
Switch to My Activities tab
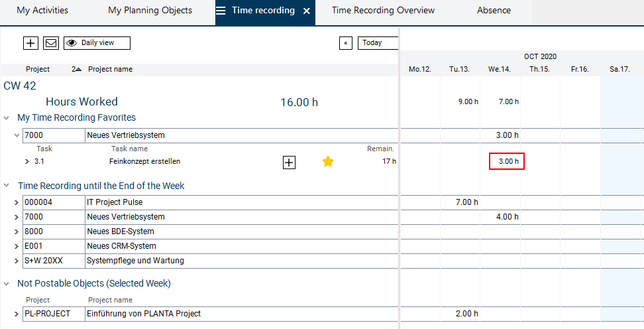pos(42,11)
